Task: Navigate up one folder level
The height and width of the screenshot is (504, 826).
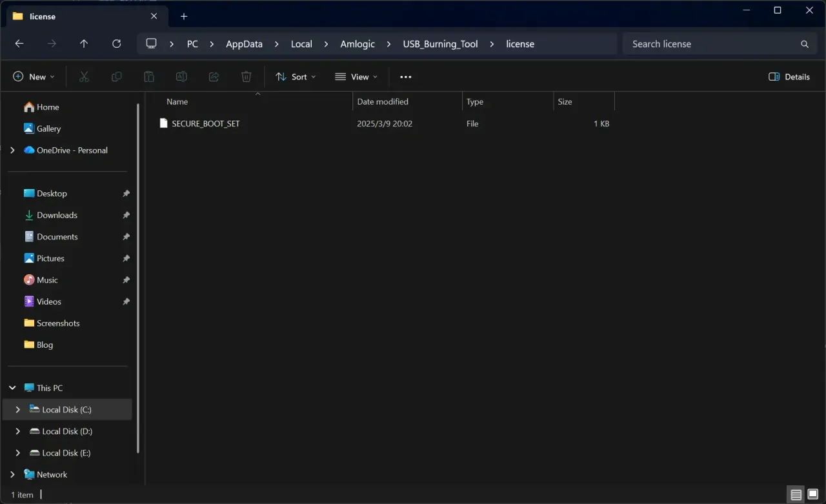Action: [x=84, y=44]
